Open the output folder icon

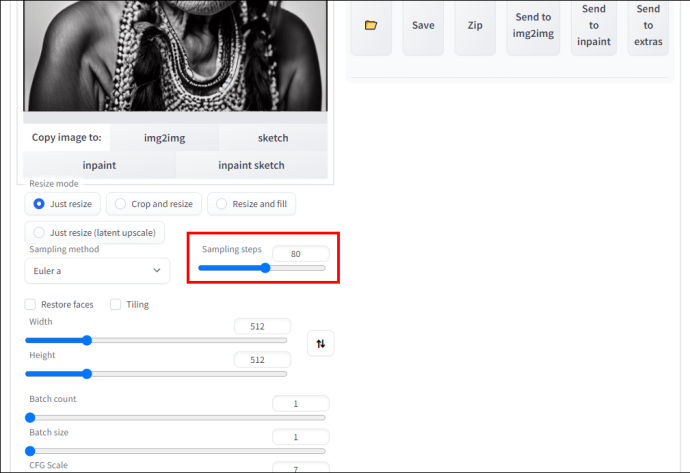pos(371,26)
